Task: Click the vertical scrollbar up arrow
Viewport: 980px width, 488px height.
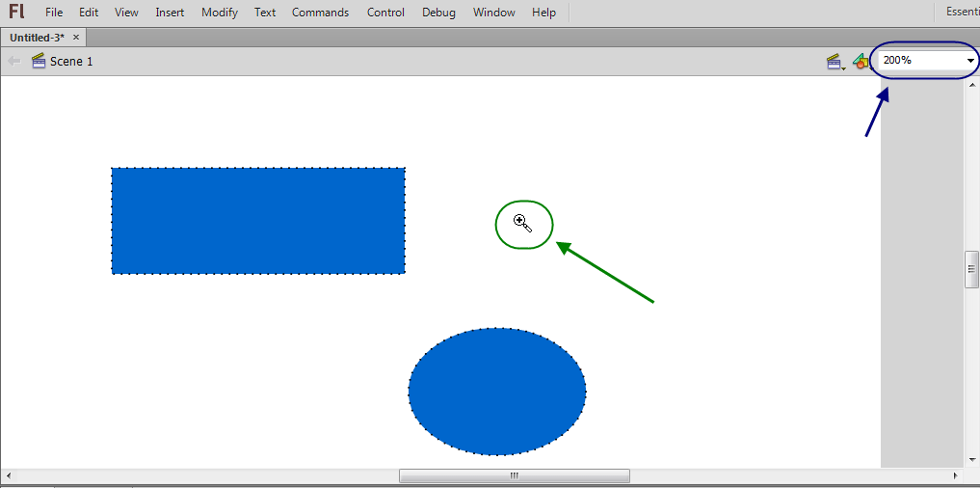Action: point(972,85)
